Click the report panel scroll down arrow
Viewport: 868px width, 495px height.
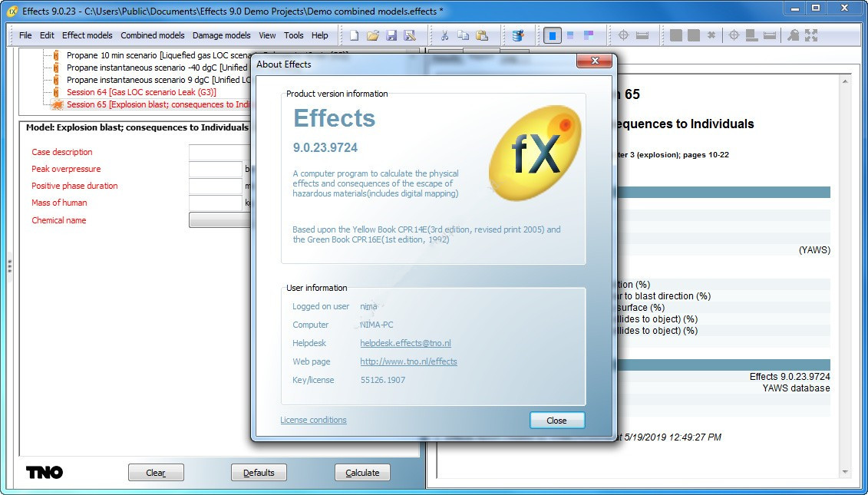[x=845, y=472]
